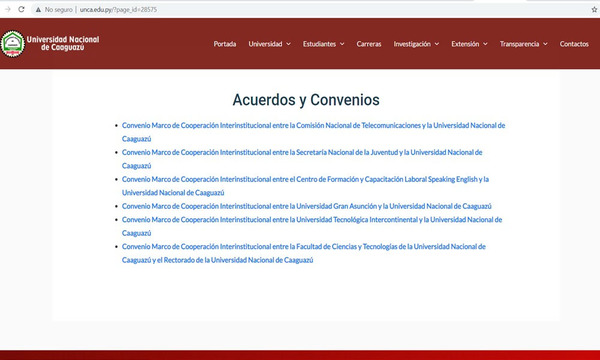The image size is (600, 360).
Task: Open the Universidad menu
Action: tap(265, 44)
